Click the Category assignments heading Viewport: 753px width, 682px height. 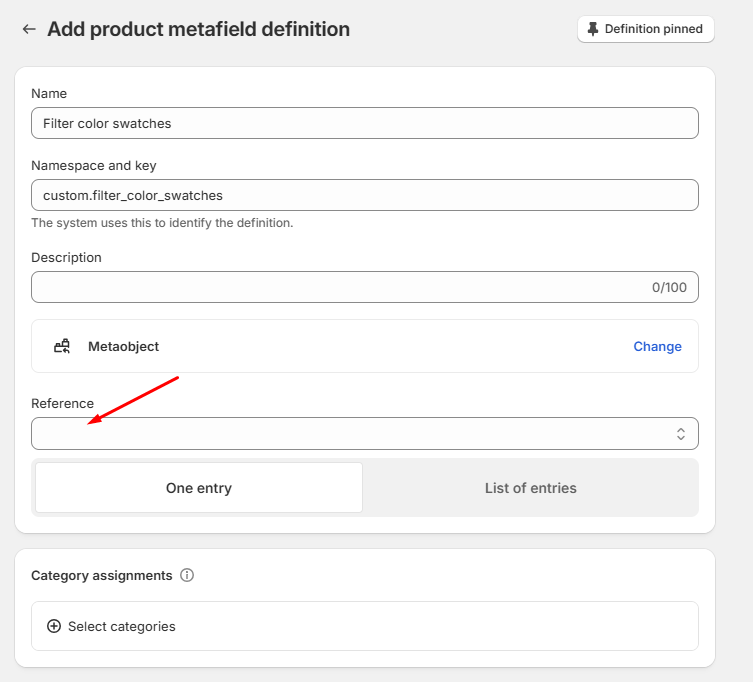tap(101, 575)
